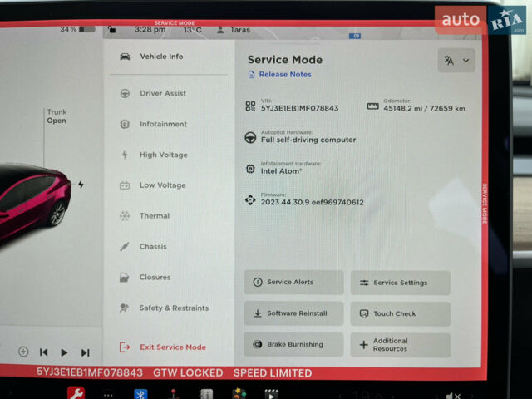The width and height of the screenshot is (532, 399).
Task: Tap the Infotainment Hardware chip icon
Action: coord(250,169)
